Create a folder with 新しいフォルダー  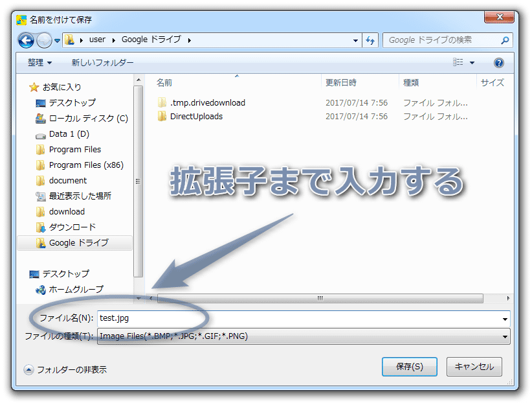click(102, 62)
